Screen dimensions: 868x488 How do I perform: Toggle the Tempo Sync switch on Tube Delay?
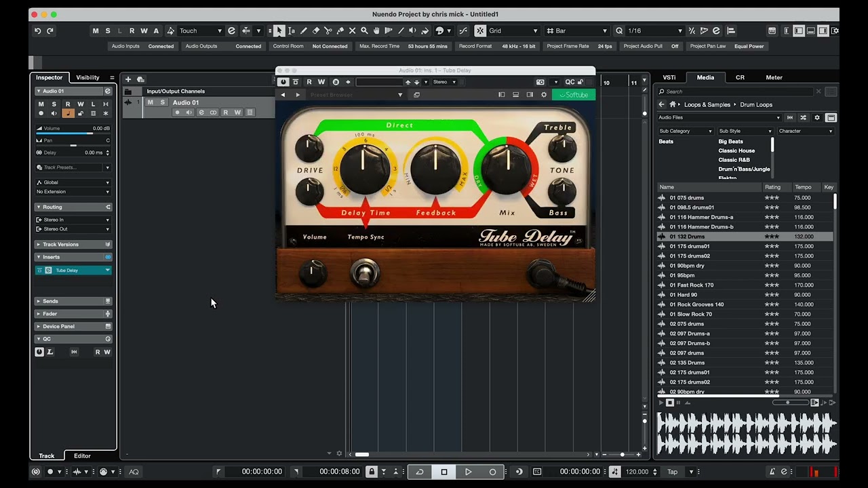click(x=365, y=273)
